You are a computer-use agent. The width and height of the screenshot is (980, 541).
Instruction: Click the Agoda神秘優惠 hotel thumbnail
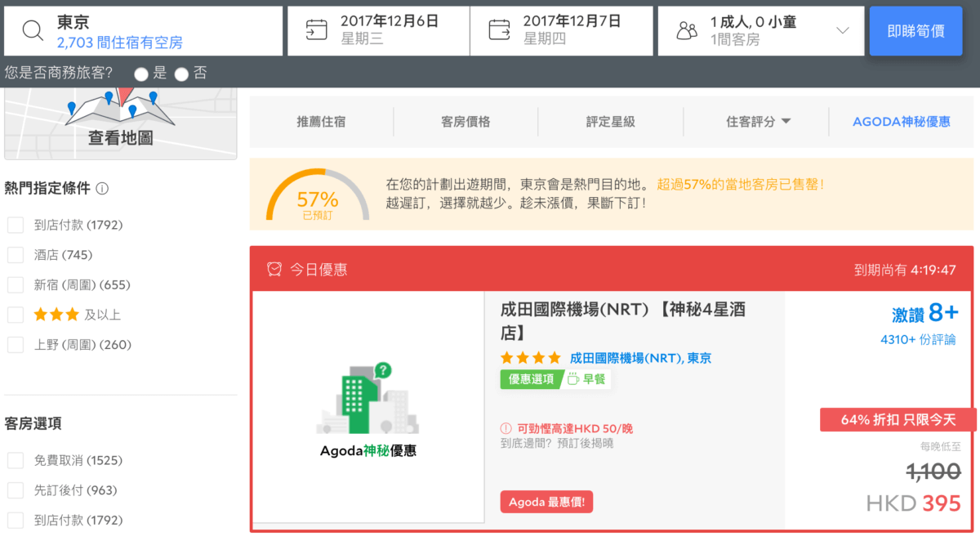tap(368, 407)
